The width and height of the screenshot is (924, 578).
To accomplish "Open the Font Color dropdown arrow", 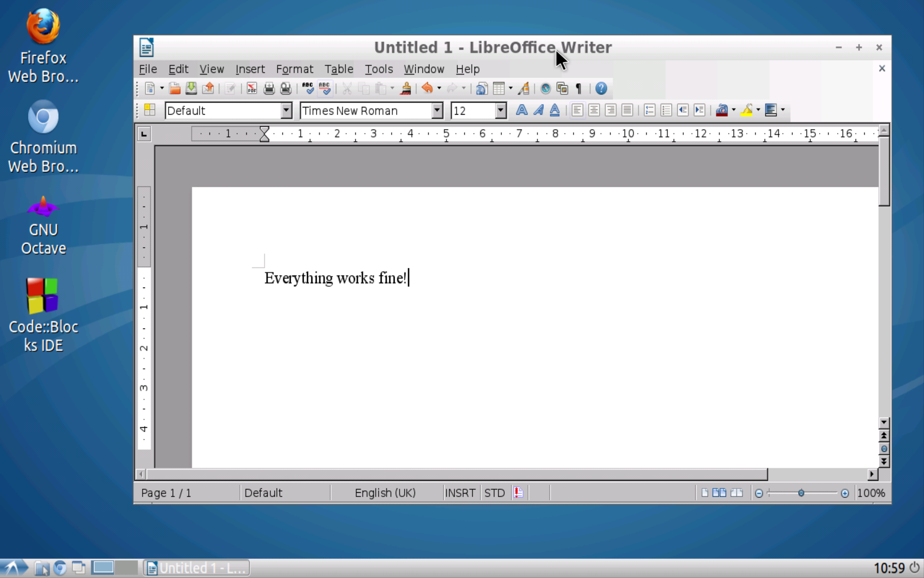I will 734,110.
